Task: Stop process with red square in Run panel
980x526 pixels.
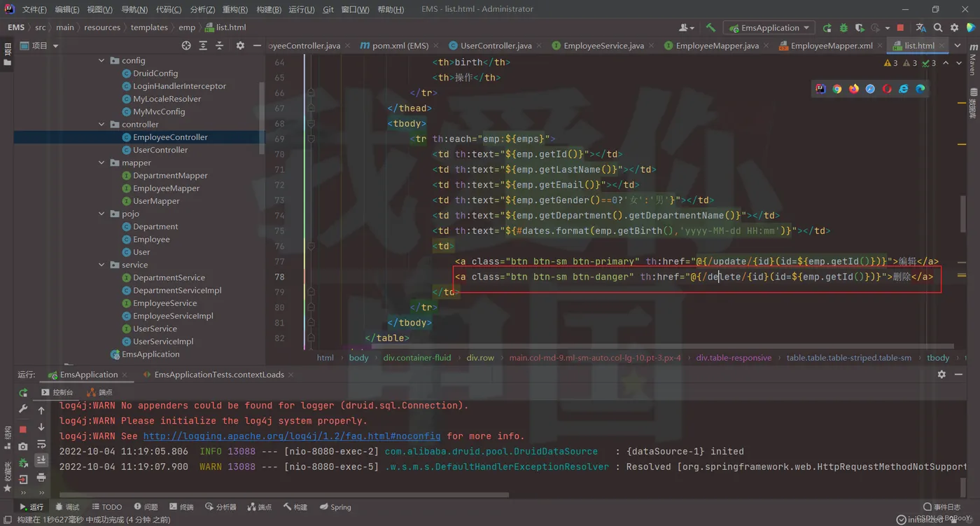Action: 23,429
